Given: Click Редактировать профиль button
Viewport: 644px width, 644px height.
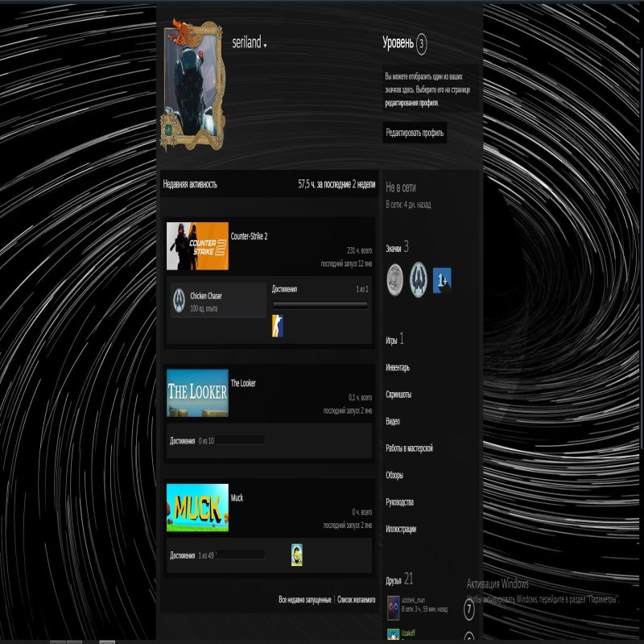Looking at the screenshot, I should [x=415, y=133].
